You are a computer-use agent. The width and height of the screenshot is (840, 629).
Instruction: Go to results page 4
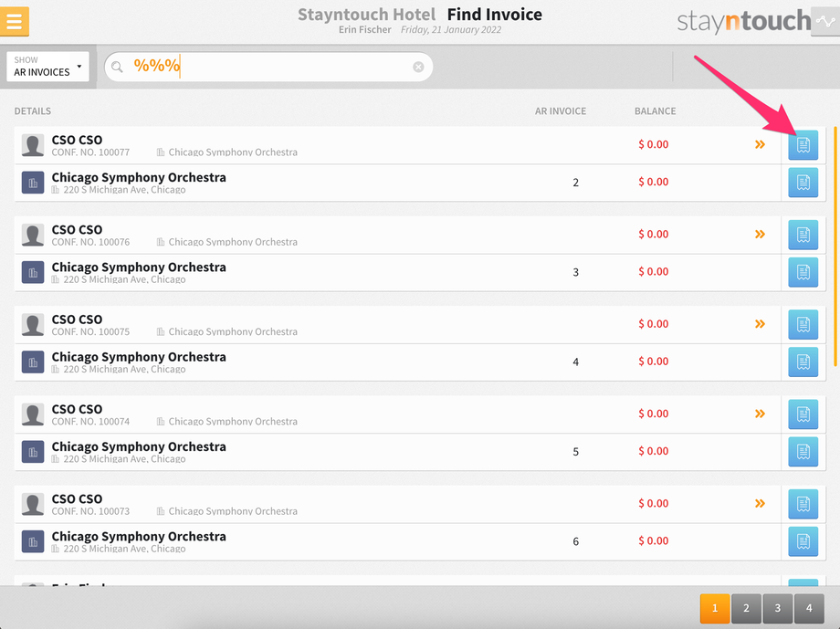click(809, 608)
